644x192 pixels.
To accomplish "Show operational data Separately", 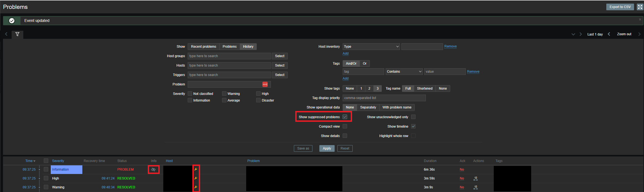I will (368, 107).
